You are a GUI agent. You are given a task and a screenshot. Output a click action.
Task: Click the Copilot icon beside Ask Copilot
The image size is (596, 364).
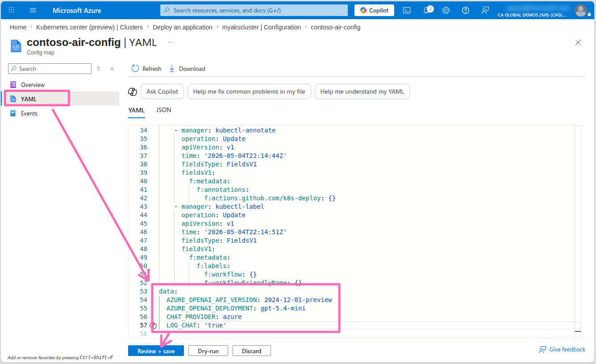point(133,91)
